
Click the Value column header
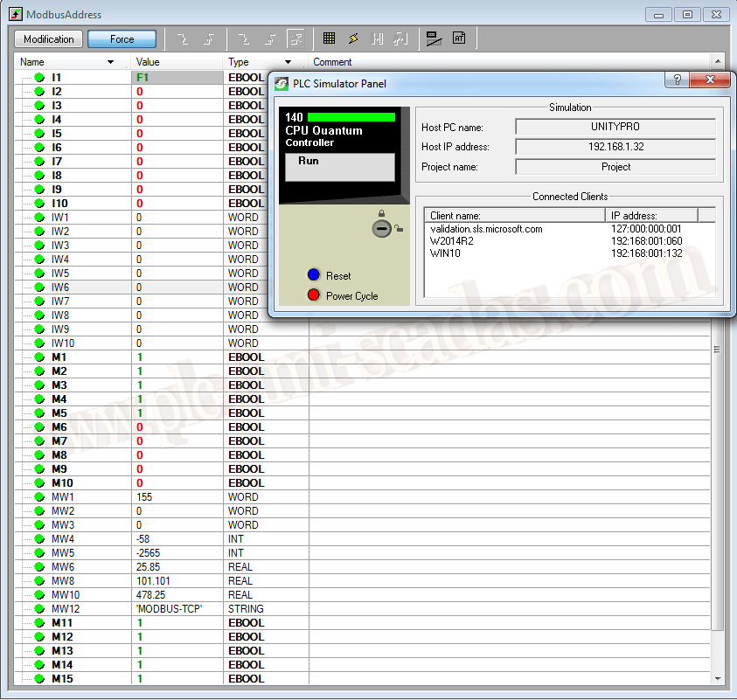[175, 63]
